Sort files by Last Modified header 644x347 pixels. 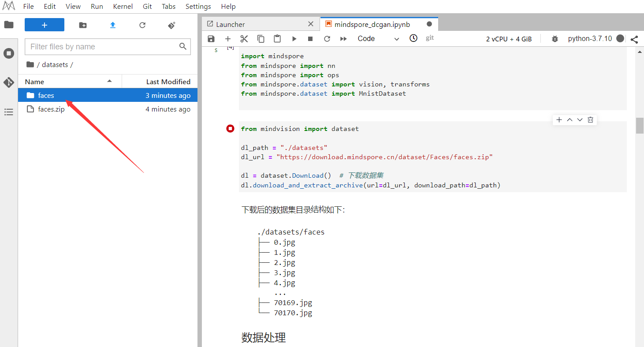click(x=168, y=82)
